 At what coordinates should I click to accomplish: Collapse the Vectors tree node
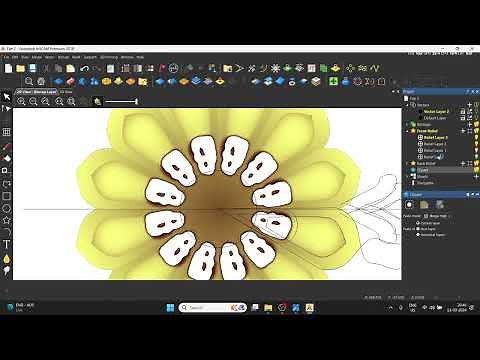point(407,105)
